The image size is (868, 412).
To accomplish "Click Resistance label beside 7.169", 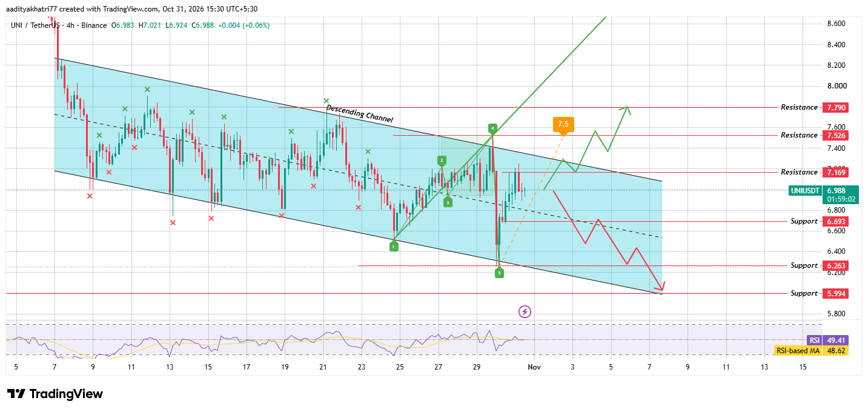I will (799, 172).
